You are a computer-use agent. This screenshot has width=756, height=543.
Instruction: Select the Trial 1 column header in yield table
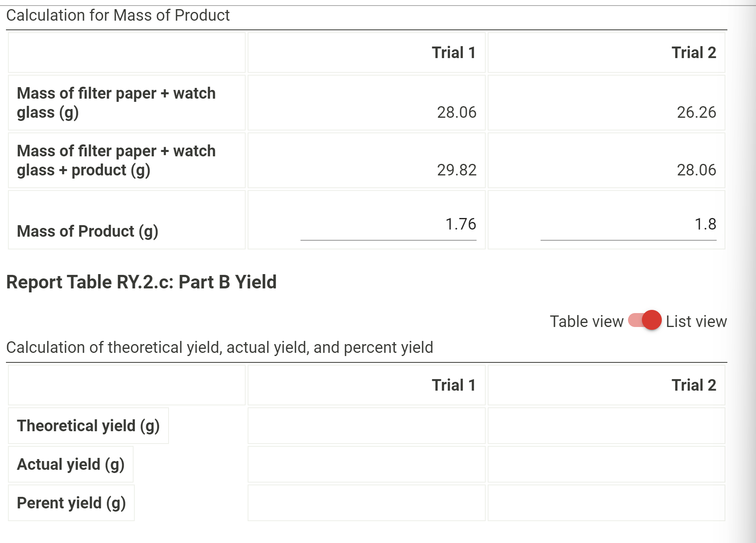point(453,384)
